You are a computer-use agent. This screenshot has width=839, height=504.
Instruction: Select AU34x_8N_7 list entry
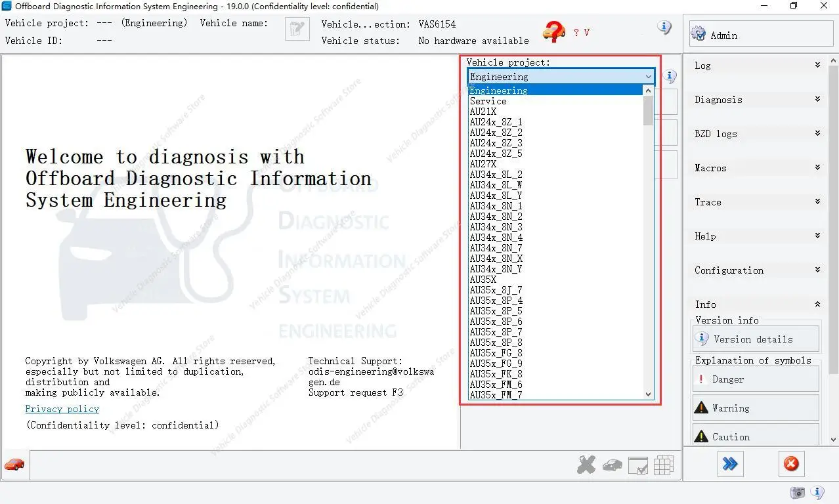click(555, 248)
